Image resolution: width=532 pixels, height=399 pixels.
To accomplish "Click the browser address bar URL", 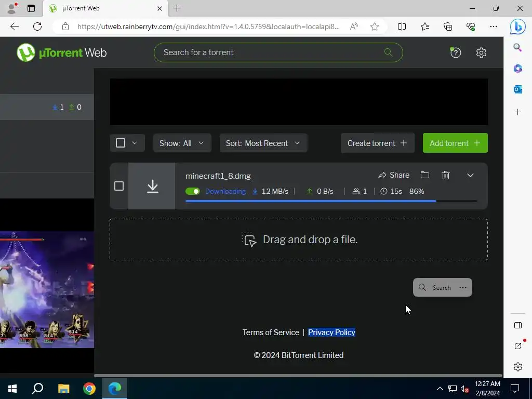I will [x=208, y=26].
